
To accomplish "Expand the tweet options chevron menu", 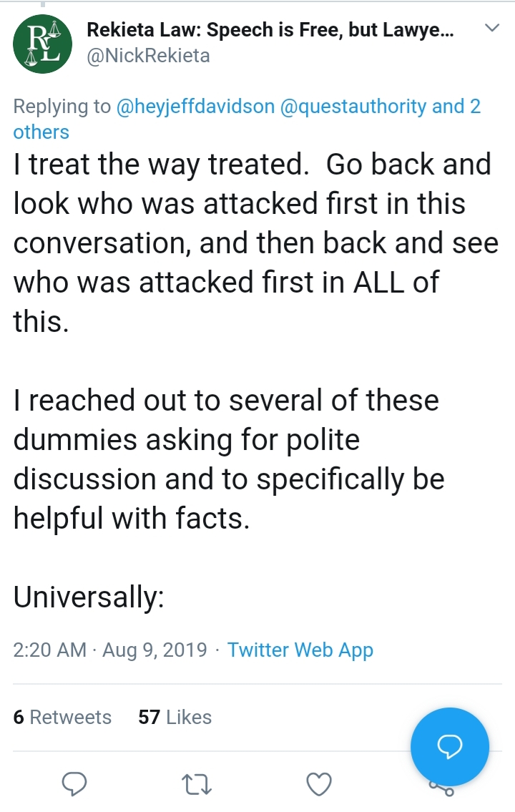I will coord(491,27).
